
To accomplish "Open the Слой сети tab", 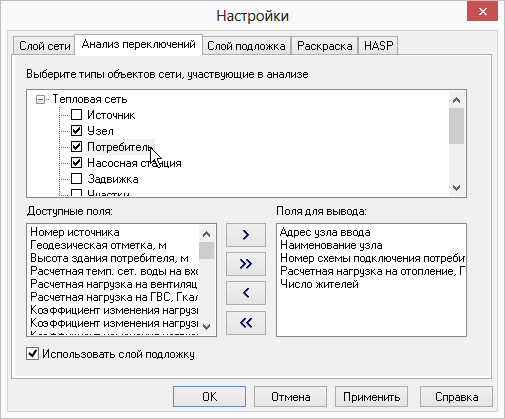I will tap(44, 46).
